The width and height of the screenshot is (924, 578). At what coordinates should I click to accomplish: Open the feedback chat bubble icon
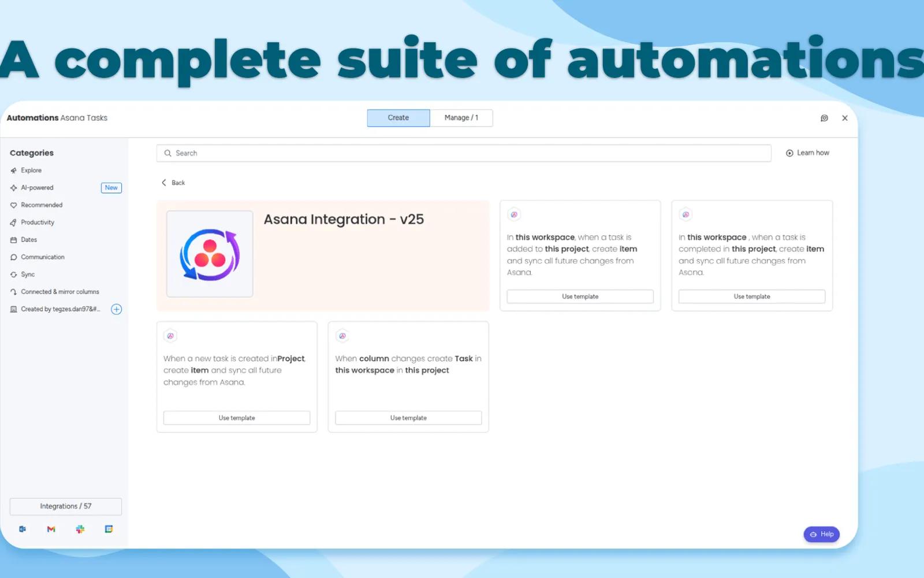pyautogui.click(x=824, y=118)
